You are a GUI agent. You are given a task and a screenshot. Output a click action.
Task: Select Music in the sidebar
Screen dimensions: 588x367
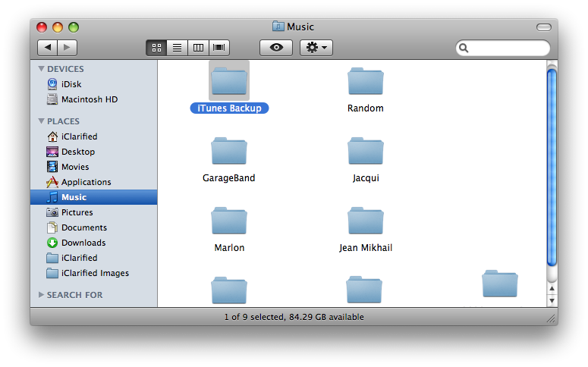click(x=94, y=197)
